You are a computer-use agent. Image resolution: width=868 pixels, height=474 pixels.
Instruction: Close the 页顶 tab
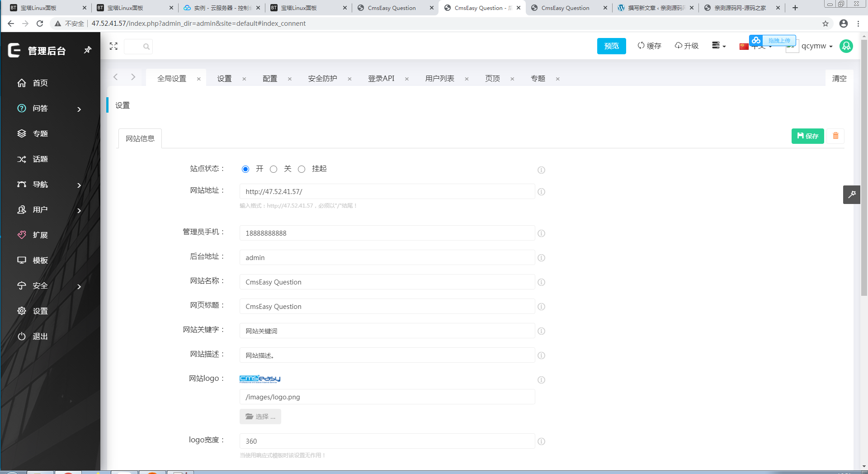pos(512,79)
